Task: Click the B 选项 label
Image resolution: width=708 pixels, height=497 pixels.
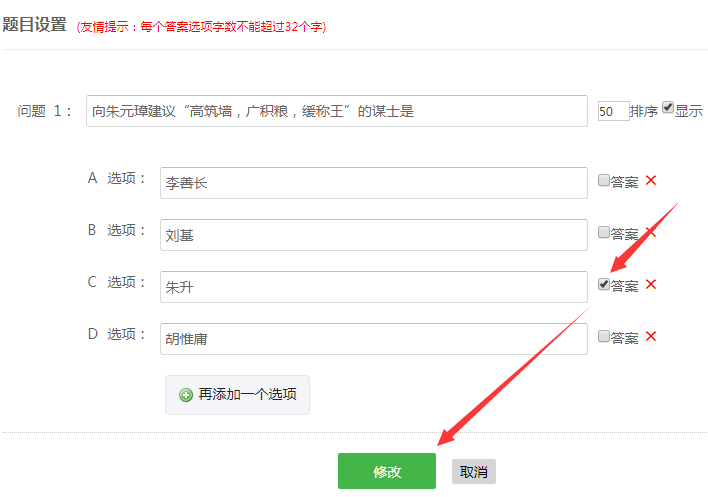Action: click(x=116, y=230)
